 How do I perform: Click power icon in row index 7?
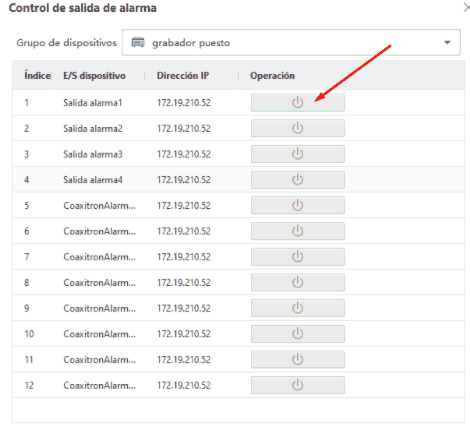(298, 257)
